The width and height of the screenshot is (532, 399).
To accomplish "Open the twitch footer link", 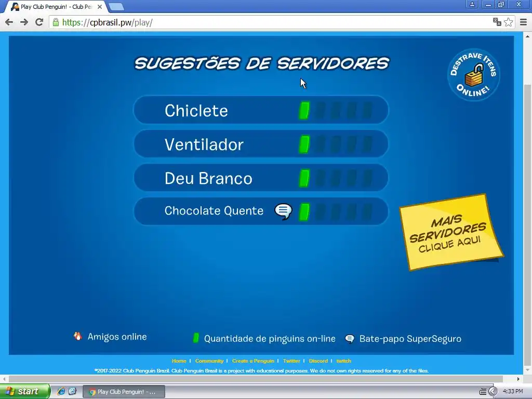I will (344, 361).
